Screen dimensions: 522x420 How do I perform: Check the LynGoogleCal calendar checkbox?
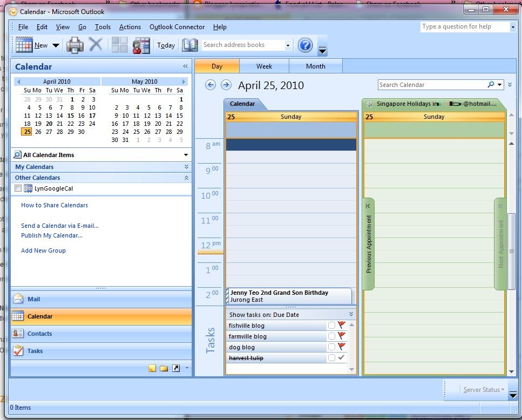[x=18, y=188]
